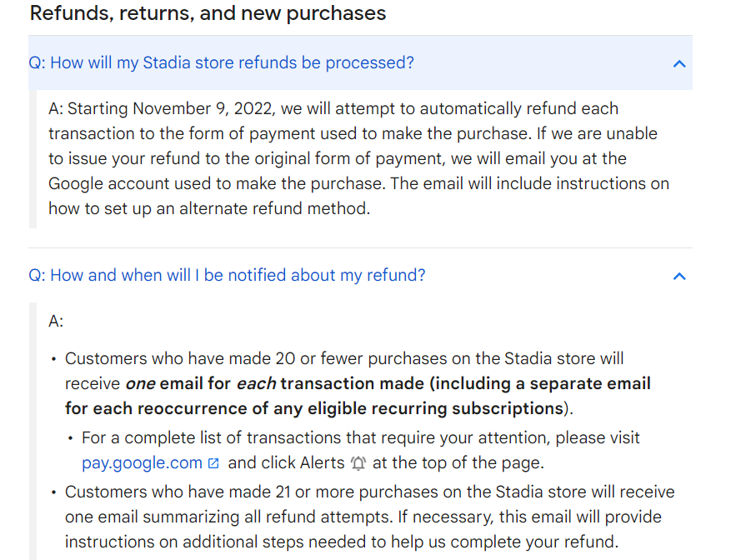Click the 'and click Alerts' text
Screen dimensions: 746x560
pos(286,462)
